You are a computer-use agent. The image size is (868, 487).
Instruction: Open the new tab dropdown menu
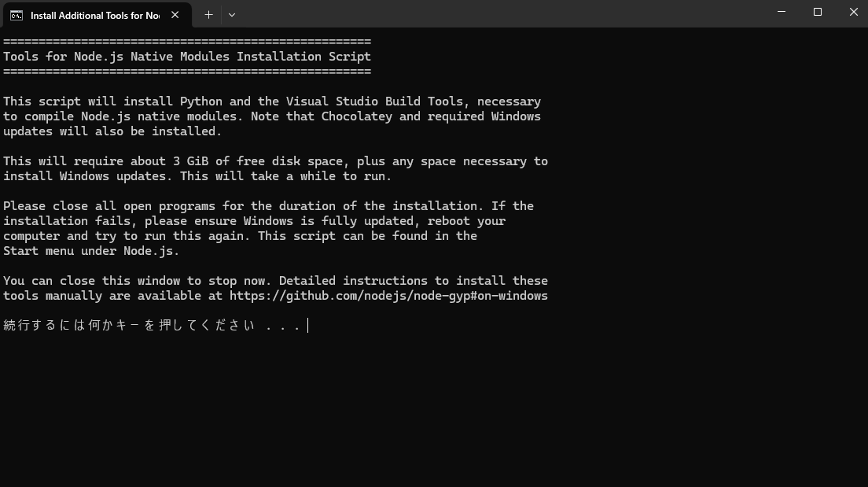point(232,14)
